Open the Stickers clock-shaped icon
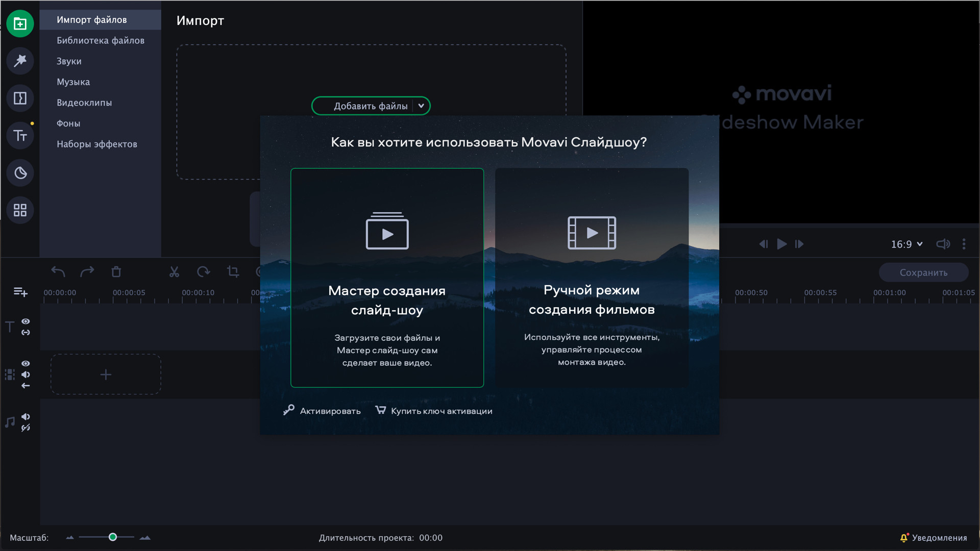This screenshot has height=551, width=980. (x=20, y=173)
